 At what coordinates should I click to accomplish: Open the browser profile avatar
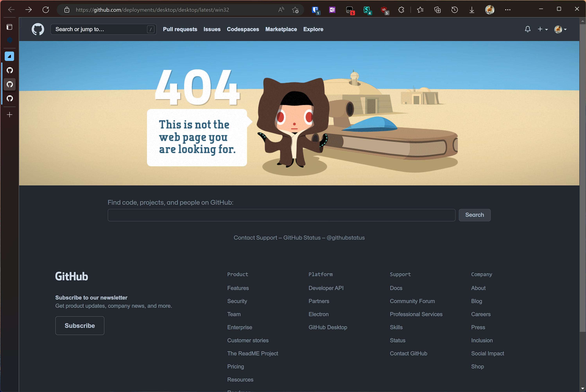pos(490,10)
